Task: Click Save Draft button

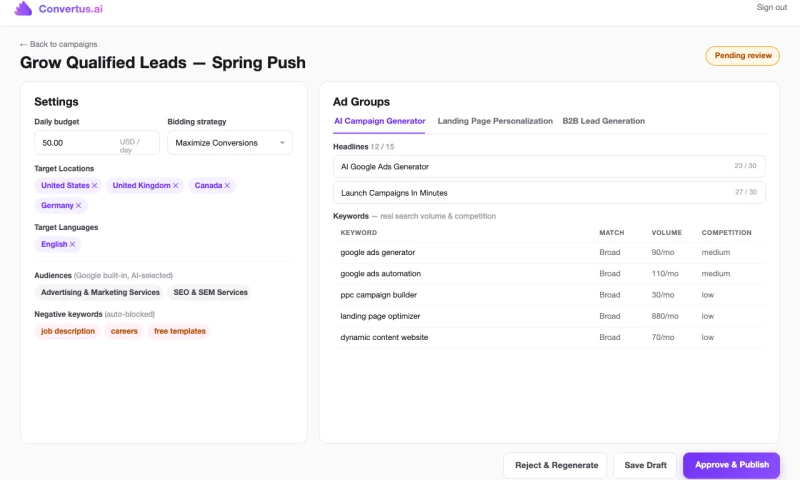Action: tap(645, 465)
